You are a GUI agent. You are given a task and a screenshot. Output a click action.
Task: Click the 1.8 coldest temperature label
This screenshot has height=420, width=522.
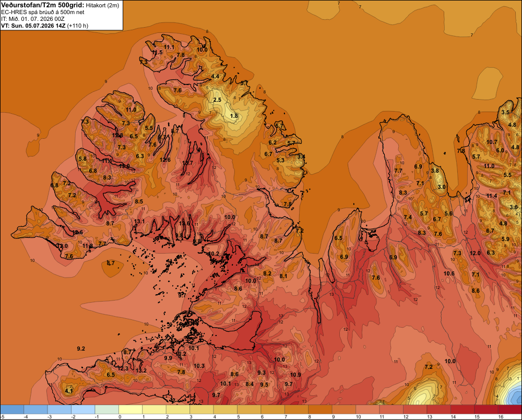(x=234, y=116)
